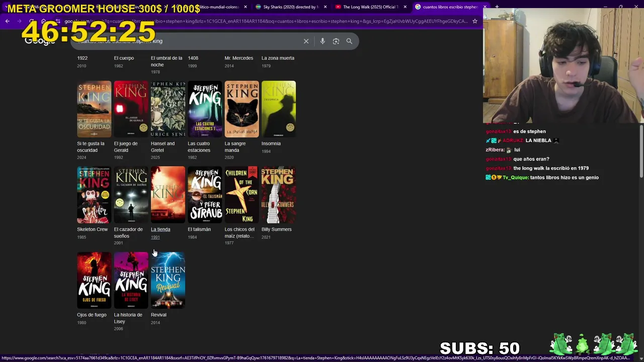
Task: Click the streamer webcam overlay
Action: pos(563,66)
